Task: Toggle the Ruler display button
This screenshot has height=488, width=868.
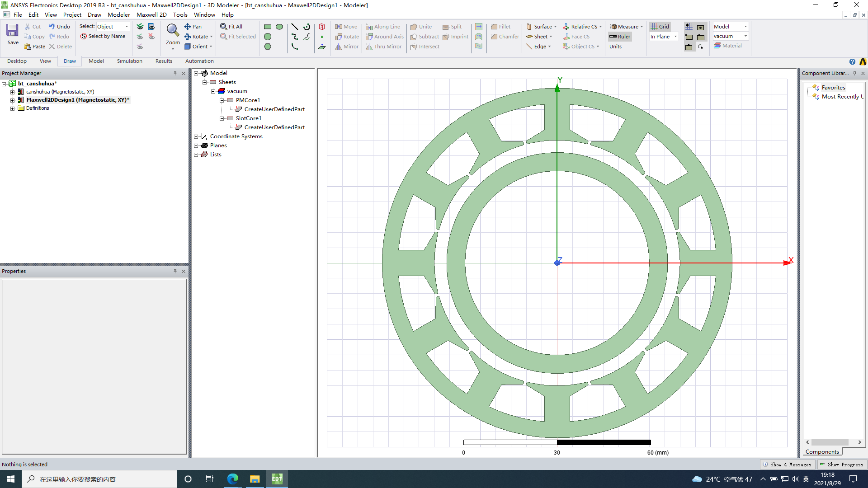Action: pos(619,37)
